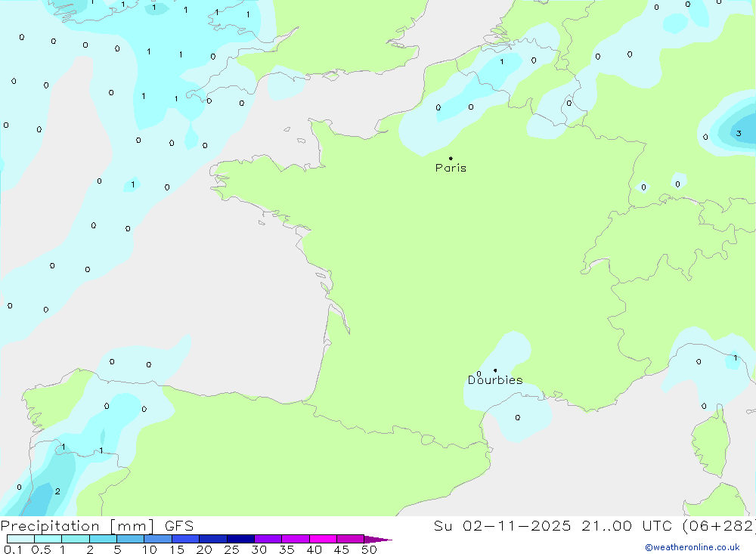Pick the 20–25 mm dark blue swatch
Screen dimensions: 756x554
click(x=213, y=539)
